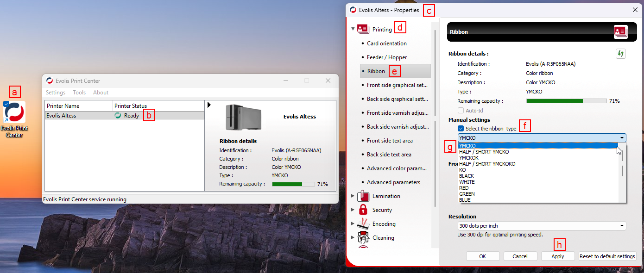The width and height of the screenshot is (644, 273).
Task: Click the Properties tree vertical scrollbar
Action: 435,134
